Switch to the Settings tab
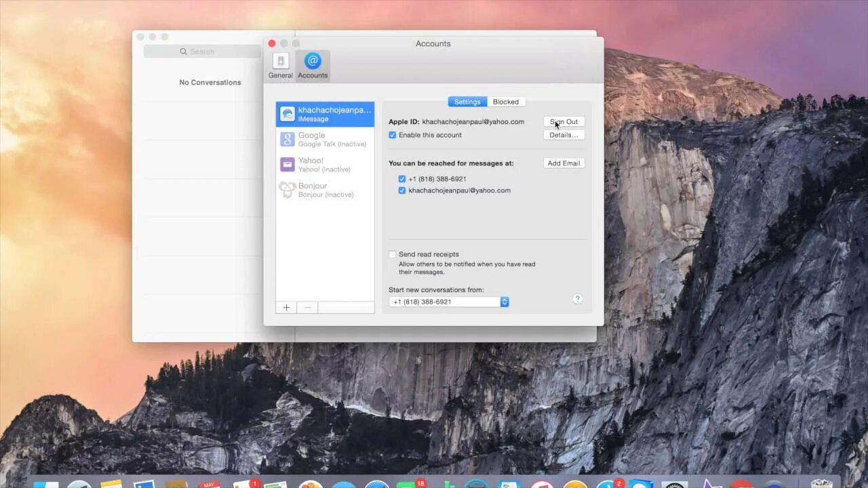Screen dimensions: 868x488 pyautogui.click(x=467, y=102)
